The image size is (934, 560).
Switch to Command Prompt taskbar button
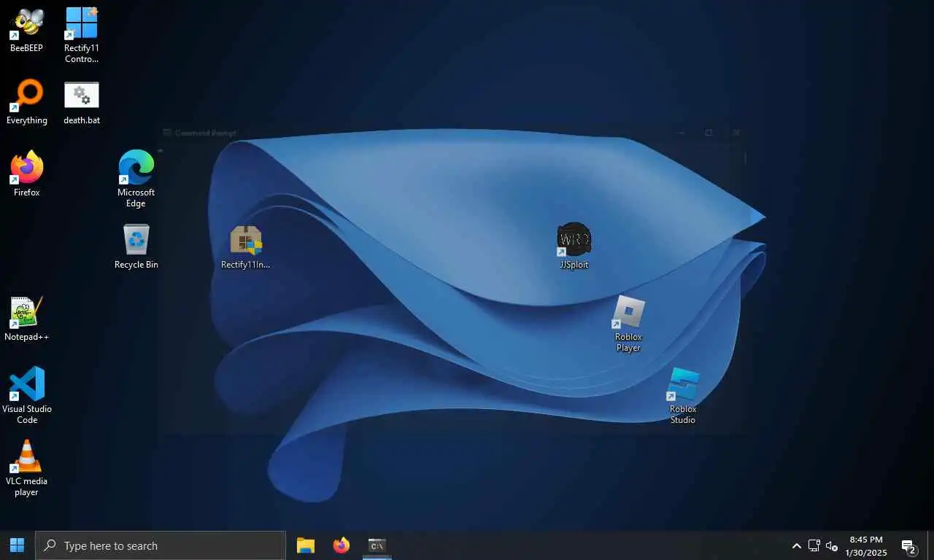click(377, 545)
